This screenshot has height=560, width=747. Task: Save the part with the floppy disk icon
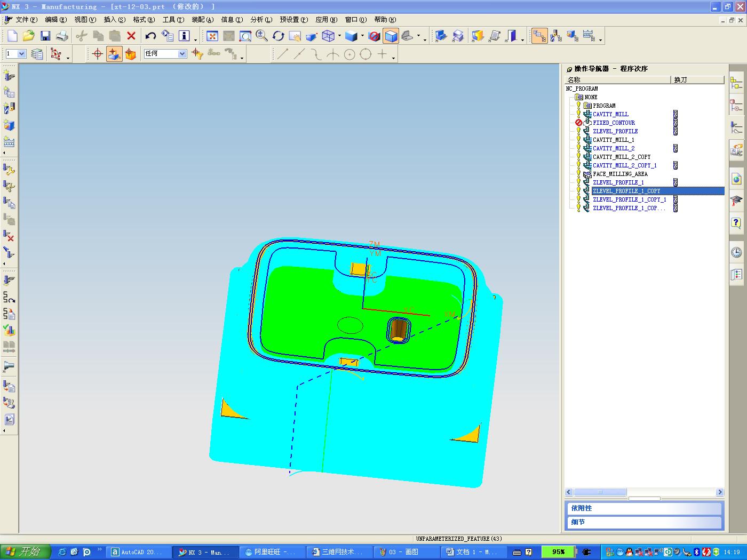point(45,36)
